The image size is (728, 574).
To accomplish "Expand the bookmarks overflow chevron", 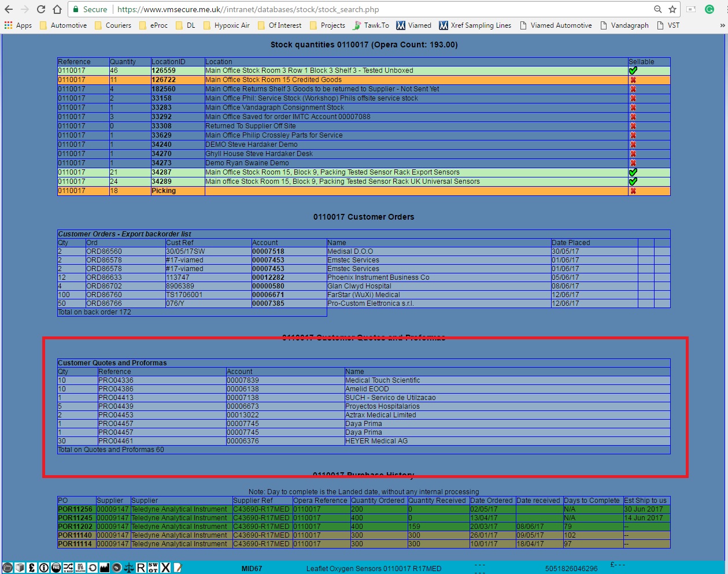I will tap(722, 25).
